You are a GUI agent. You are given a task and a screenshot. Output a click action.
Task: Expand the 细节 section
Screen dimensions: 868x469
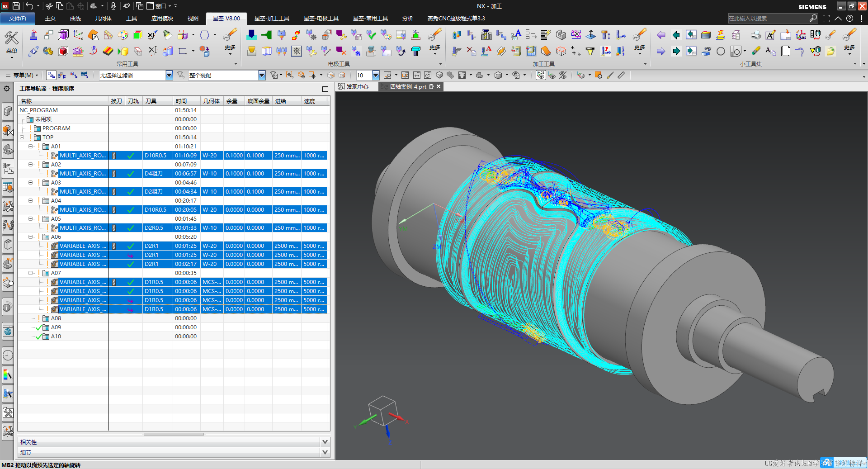325,452
